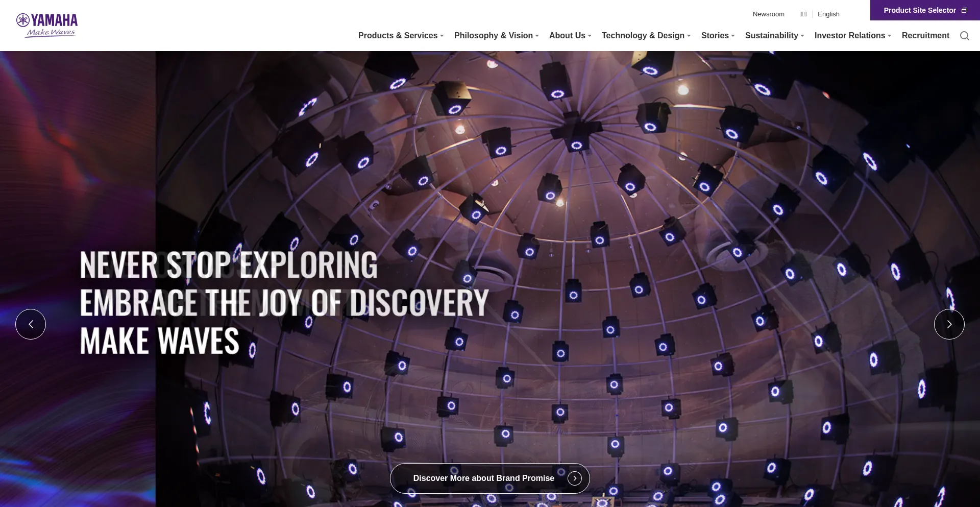Open the Stories dropdown menu
This screenshot has width=980, height=507.
coord(718,36)
